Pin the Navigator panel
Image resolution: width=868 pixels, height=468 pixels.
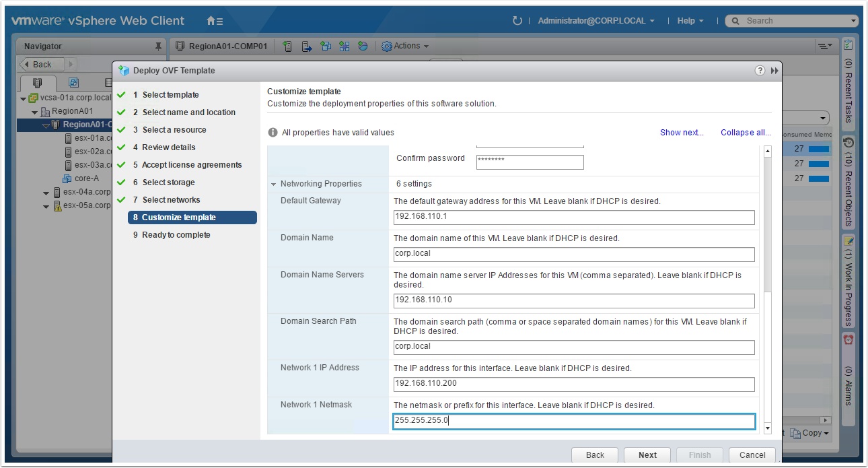point(158,46)
